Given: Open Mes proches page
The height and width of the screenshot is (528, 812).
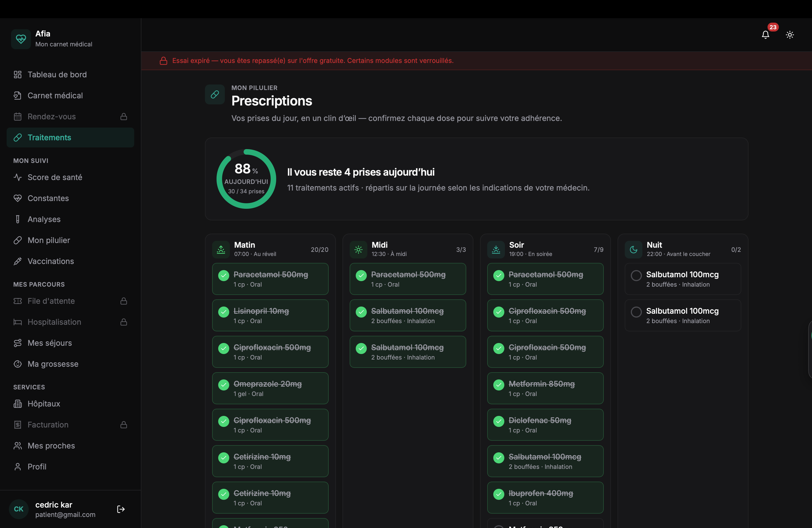Looking at the screenshot, I should click(70, 446).
